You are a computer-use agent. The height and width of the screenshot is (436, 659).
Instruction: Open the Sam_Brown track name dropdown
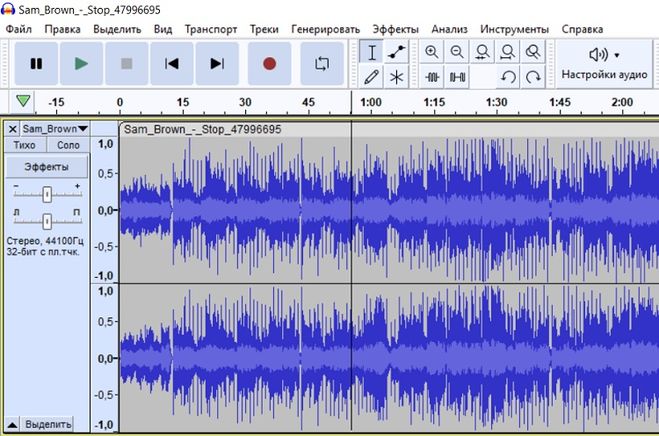pos(55,129)
